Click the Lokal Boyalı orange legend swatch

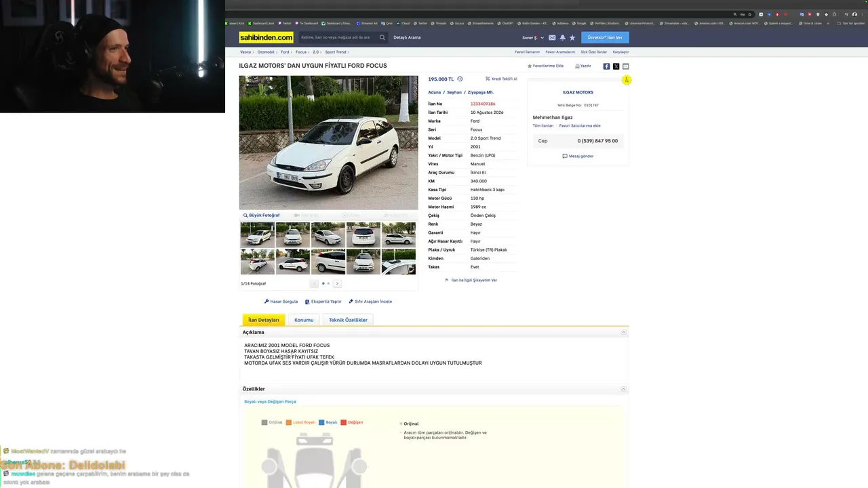pos(289,422)
